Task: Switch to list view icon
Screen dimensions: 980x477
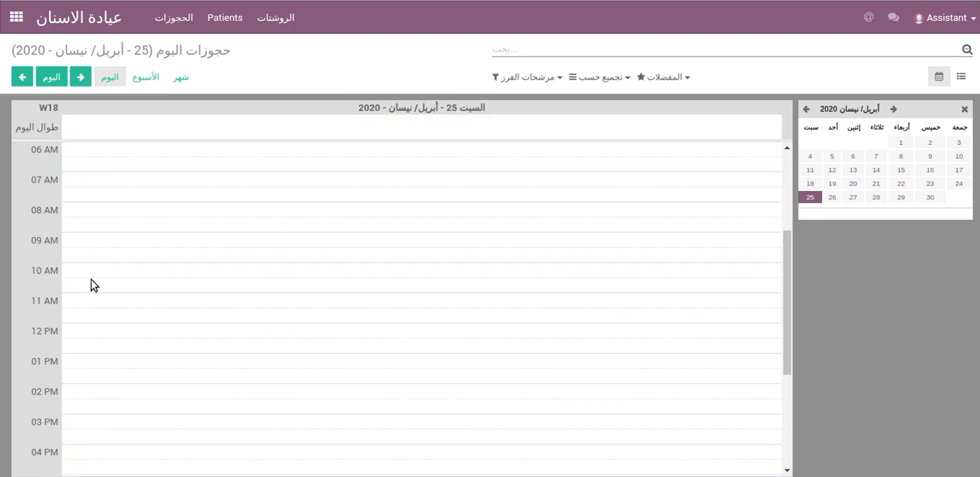Action: click(x=961, y=76)
